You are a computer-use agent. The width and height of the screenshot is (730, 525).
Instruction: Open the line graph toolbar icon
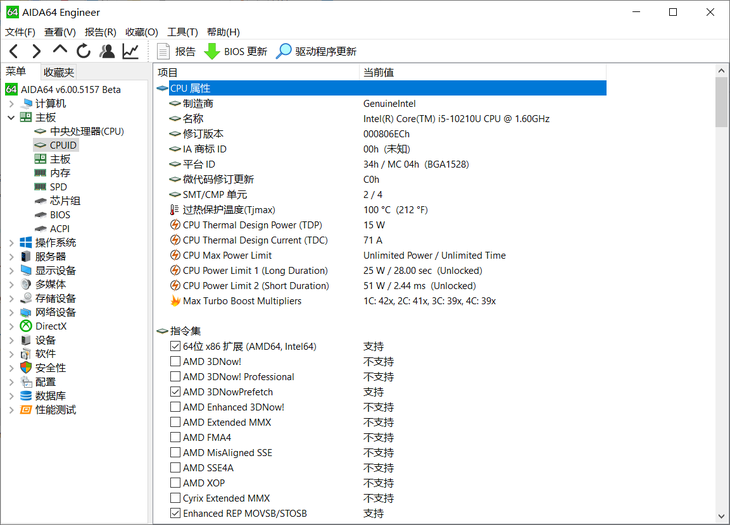130,51
